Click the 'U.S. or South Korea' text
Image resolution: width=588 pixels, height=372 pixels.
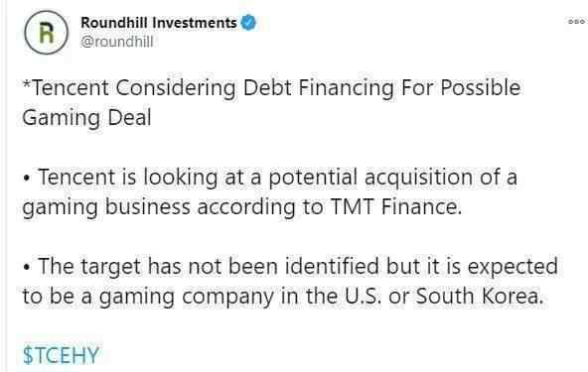(x=444, y=296)
